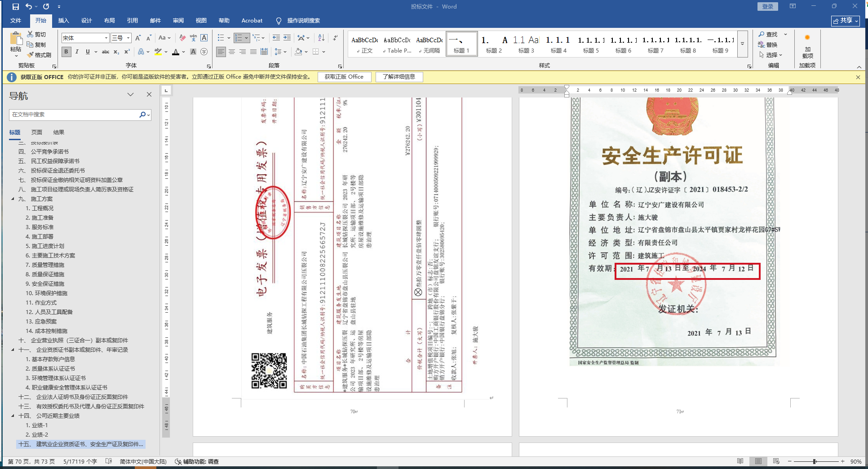Close the navigation pane with its X
Screen dimensions: 868x469
click(149, 94)
